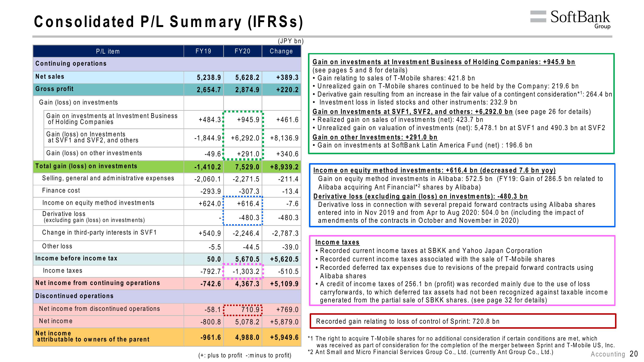The height and width of the screenshot is (362, 644).
Task: Click the 'Finance cost' row label
Action: tap(61, 191)
